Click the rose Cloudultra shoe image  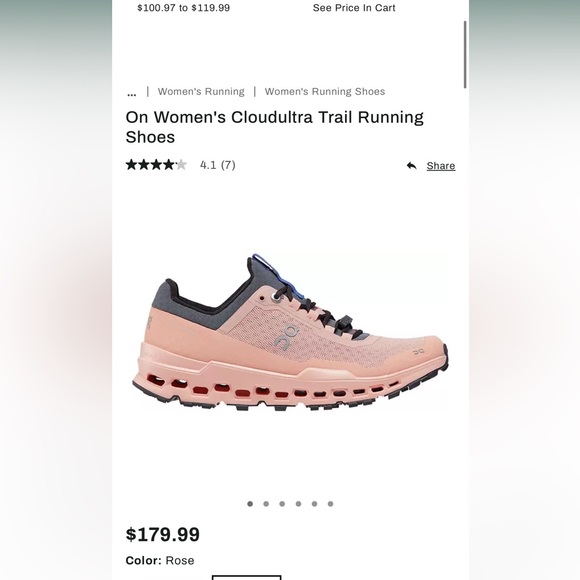click(290, 333)
